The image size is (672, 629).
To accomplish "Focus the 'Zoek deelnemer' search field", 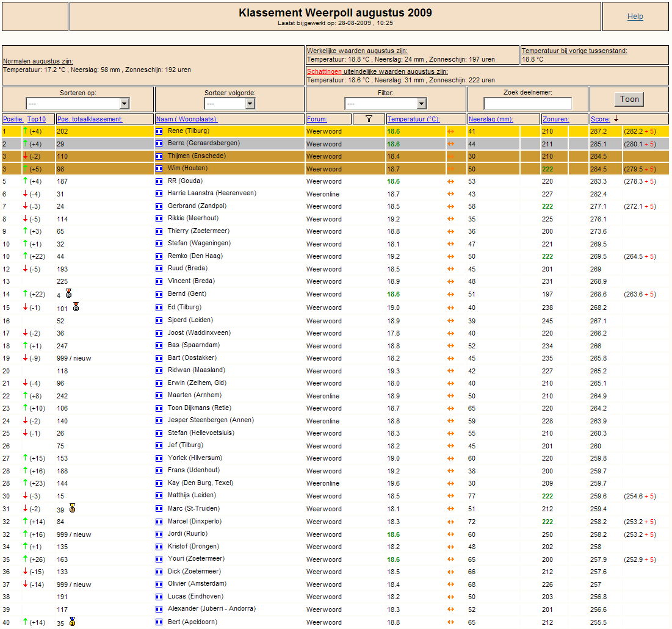I will pos(527,104).
